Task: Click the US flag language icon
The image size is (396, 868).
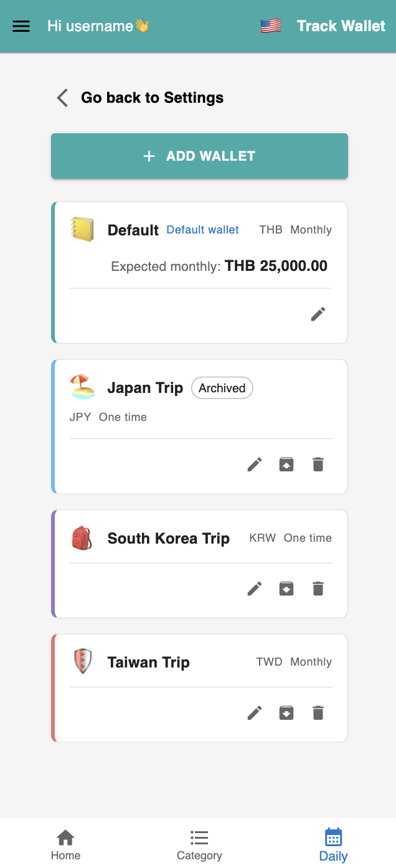Action: click(271, 26)
